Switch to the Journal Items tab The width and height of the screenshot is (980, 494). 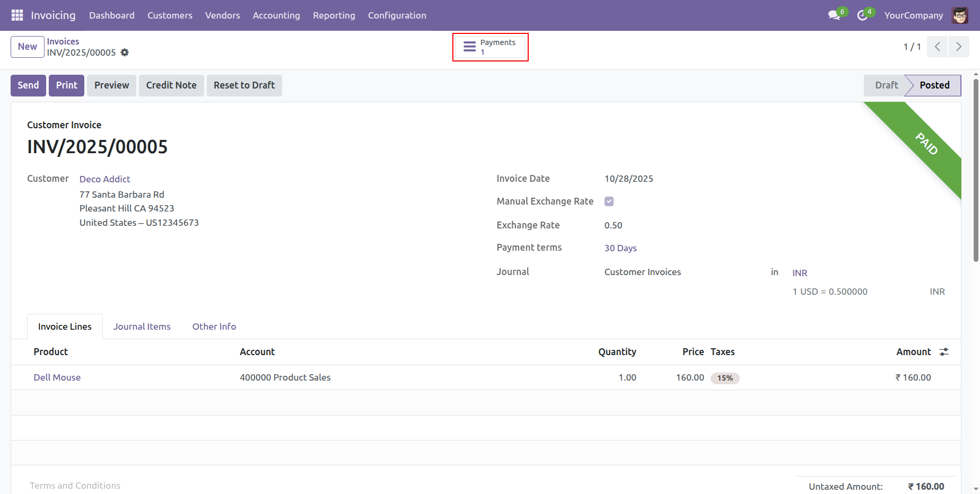[142, 327]
